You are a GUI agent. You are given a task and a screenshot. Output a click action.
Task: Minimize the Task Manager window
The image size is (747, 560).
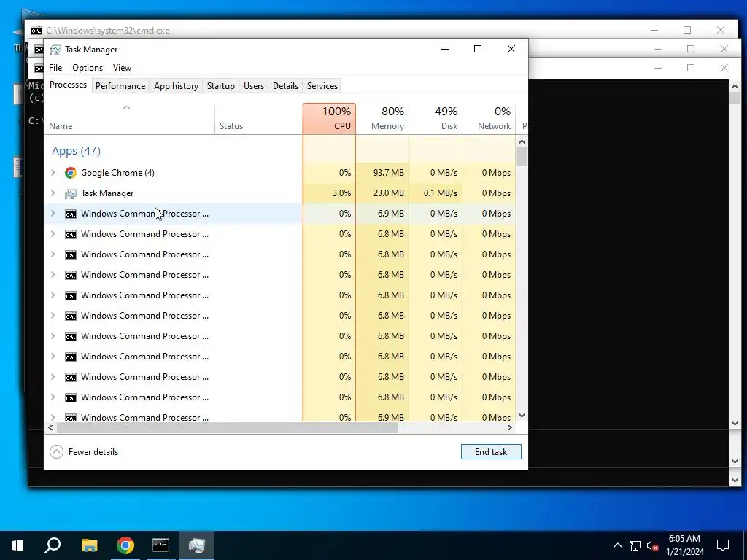point(445,49)
